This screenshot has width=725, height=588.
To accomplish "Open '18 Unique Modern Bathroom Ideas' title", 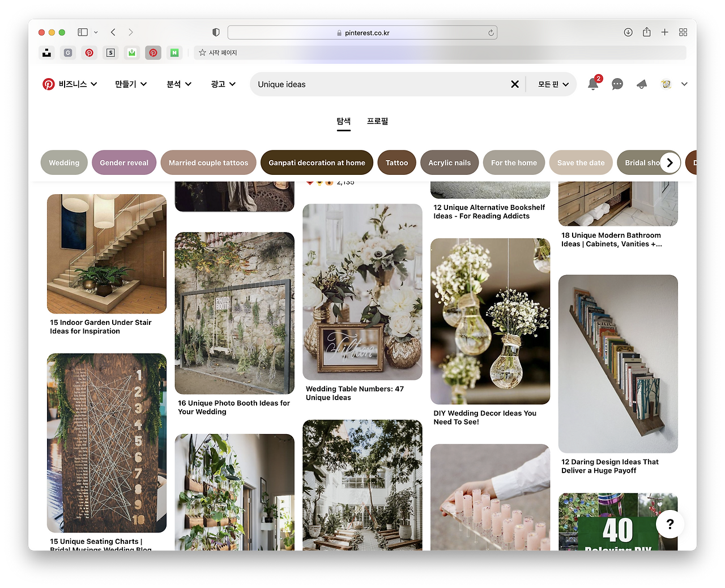I will [x=612, y=239].
